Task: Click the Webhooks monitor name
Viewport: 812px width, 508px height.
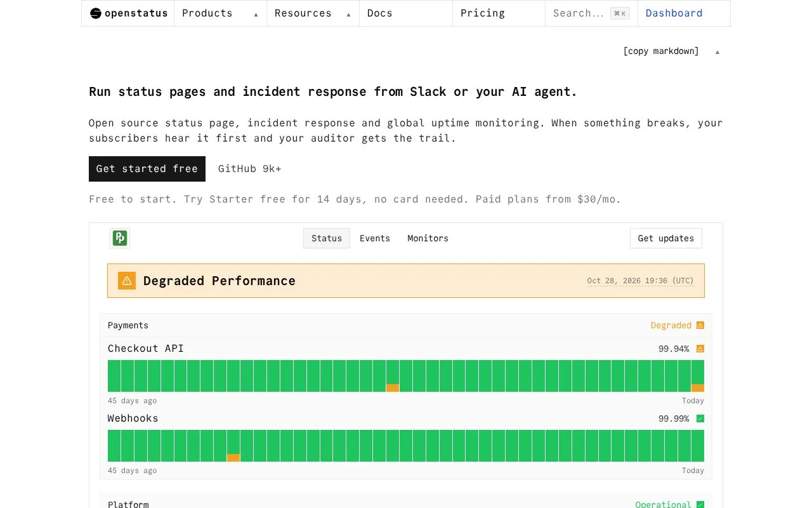Action: click(133, 418)
